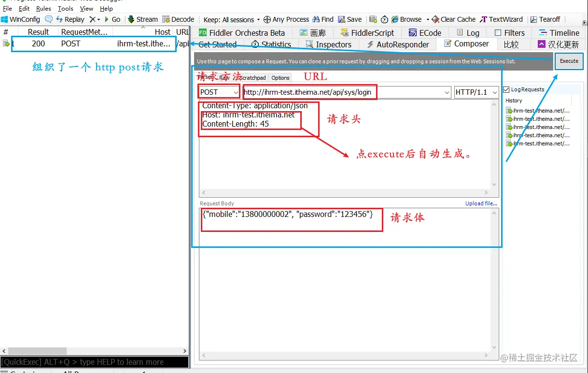Click the headers box scroll-up arrow
Image resolution: width=588 pixels, height=373 pixels.
coord(494,104)
